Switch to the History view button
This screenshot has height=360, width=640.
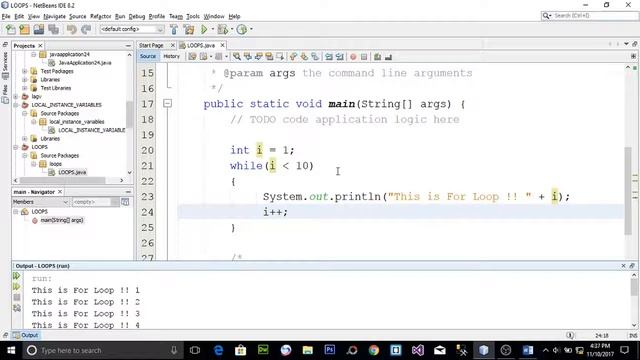171,56
